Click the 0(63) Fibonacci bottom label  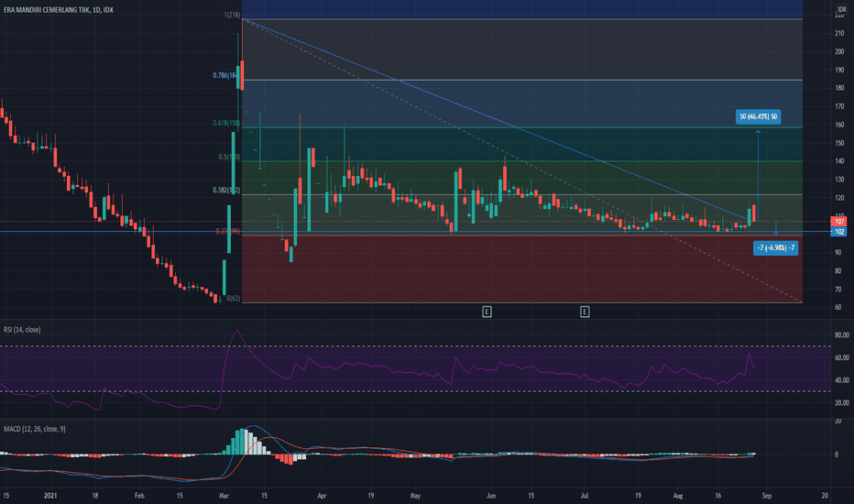point(233,299)
